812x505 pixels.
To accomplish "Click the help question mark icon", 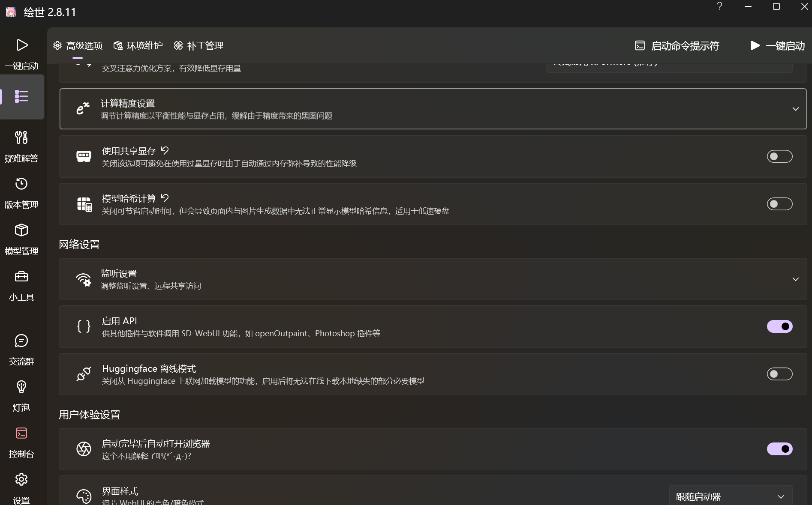I will (720, 6).
